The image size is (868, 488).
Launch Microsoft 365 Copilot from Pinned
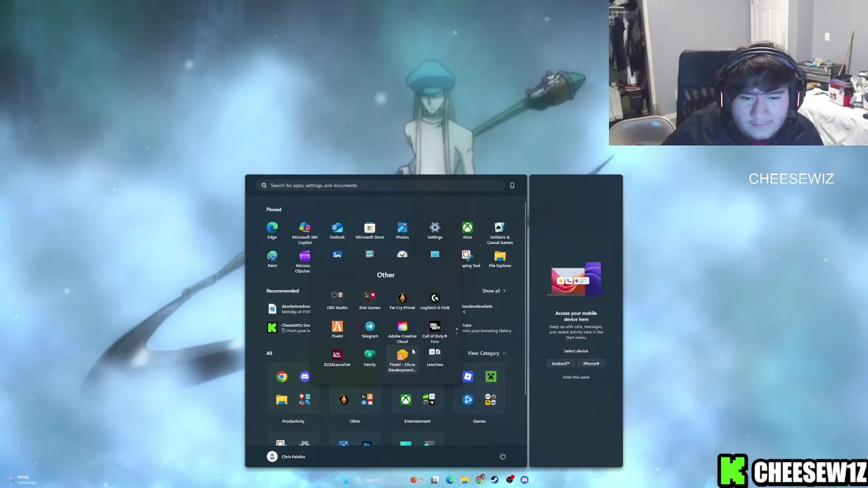pos(304,233)
